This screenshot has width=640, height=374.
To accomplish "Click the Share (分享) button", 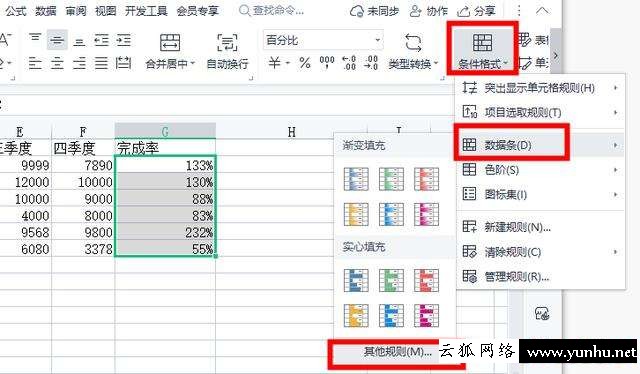I will (x=476, y=11).
